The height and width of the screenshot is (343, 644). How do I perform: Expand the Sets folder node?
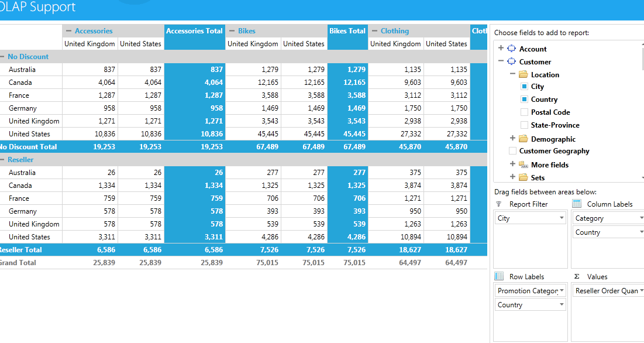coord(512,176)
